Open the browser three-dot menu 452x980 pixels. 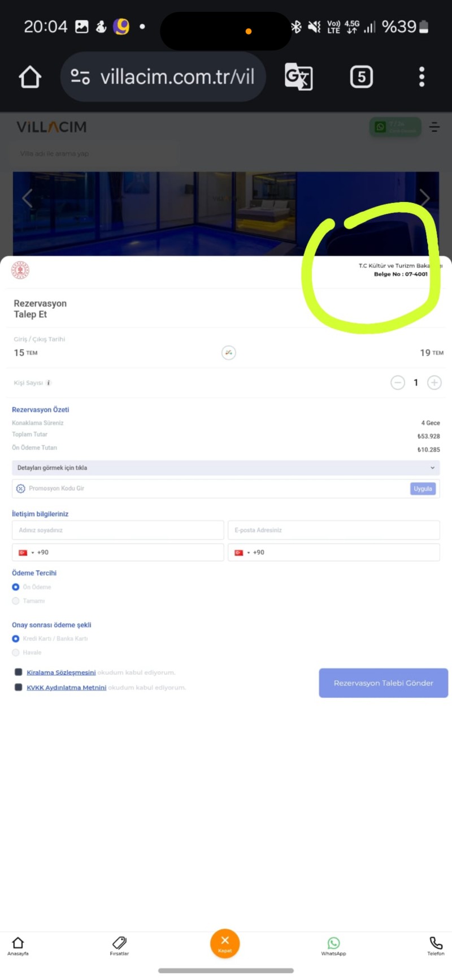coord(421,77)
